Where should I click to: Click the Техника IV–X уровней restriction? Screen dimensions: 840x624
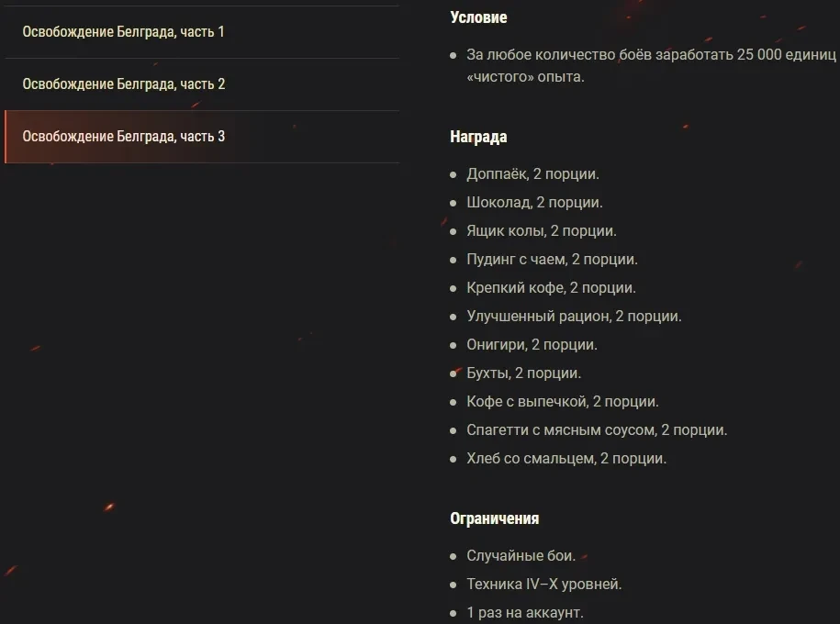[x=544, y=584]
